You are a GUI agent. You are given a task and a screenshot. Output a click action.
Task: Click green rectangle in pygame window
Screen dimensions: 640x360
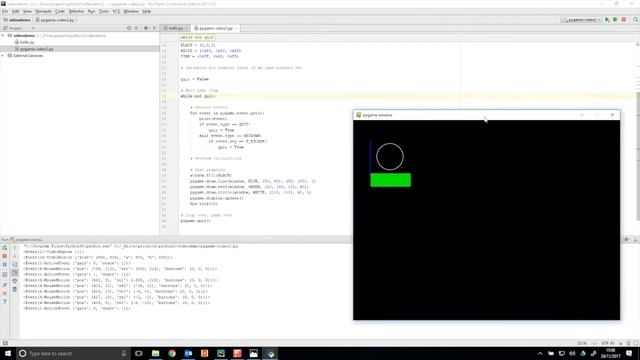[391, 180]
